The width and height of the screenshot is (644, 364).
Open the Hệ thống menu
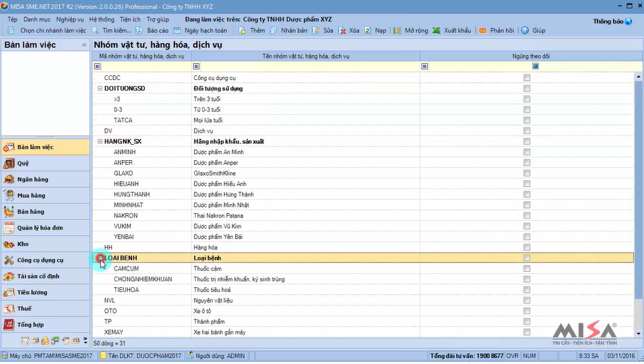click(102, 20)
